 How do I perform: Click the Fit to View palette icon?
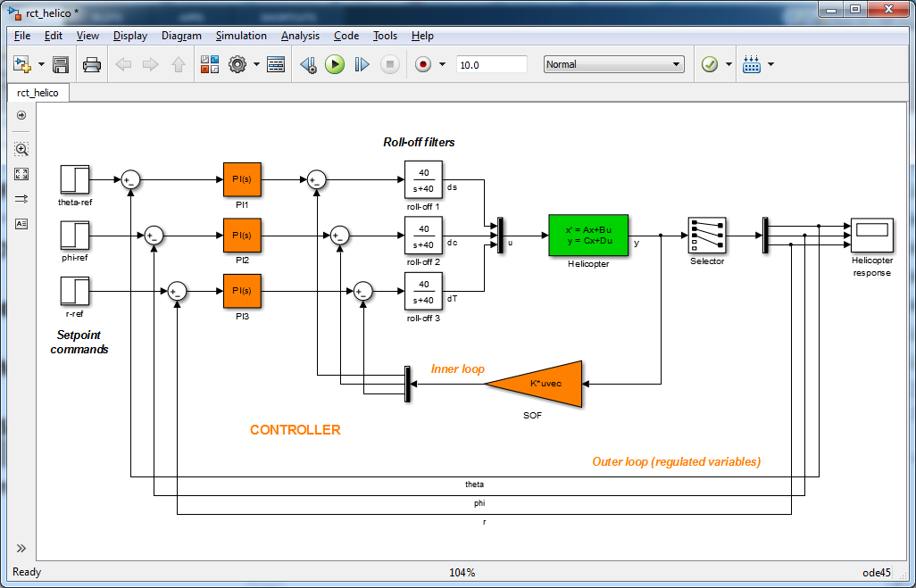click(x=21, y=174)
